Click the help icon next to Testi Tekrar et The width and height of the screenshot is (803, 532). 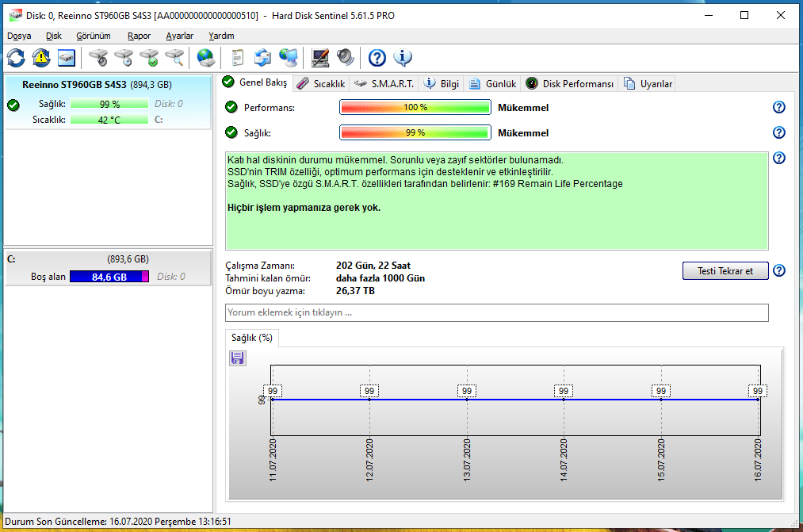[779, 270]
